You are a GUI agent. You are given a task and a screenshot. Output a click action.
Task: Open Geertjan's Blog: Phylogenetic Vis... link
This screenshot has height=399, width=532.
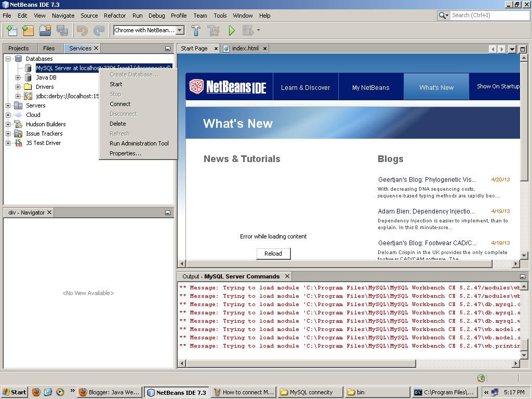pyautogui.click(x=427, y=179)
